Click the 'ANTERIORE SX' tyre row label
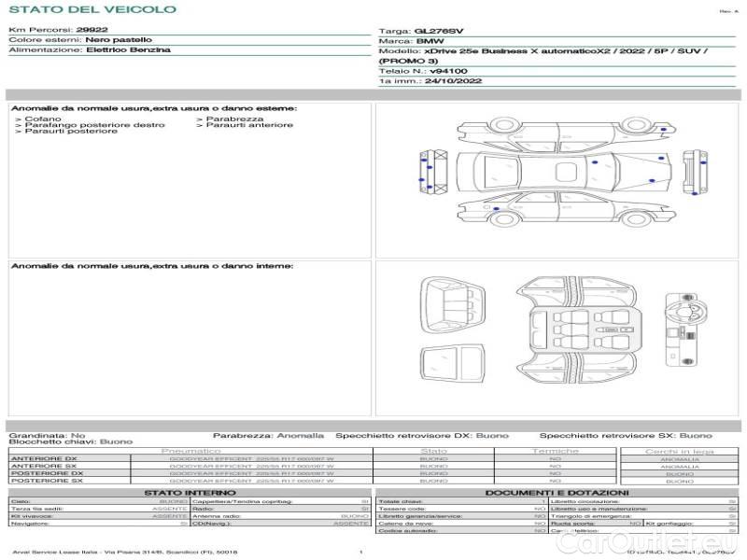This screenshot has height=560, width=747. coord(44,466)
